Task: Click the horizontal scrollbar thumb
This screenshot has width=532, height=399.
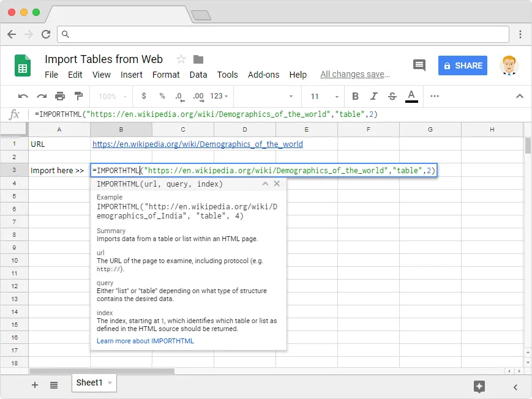Action: point(102,371)
